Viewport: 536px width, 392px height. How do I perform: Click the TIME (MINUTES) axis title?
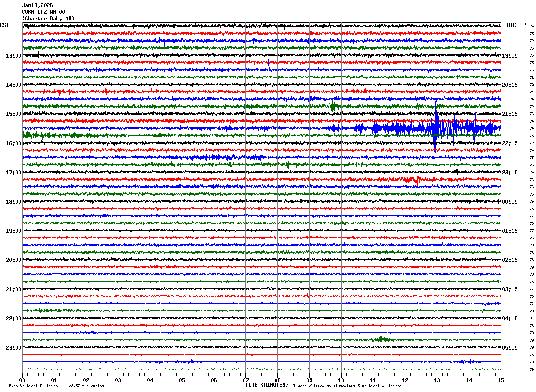pyautogui.click(x=267, y=385)
